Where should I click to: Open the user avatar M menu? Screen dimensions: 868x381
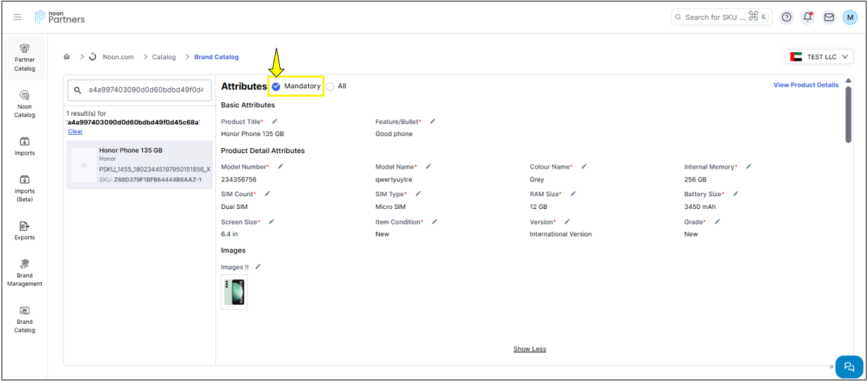tap(850, 17)
